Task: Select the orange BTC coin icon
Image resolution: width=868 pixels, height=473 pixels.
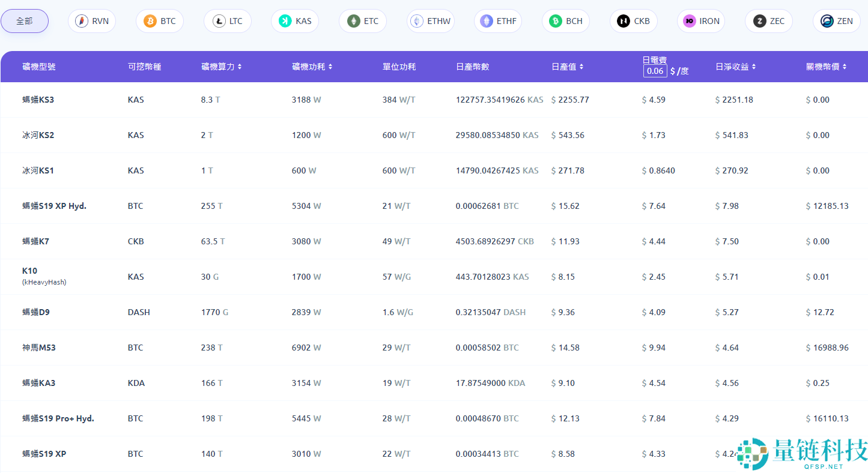Action: coord(150,21)
